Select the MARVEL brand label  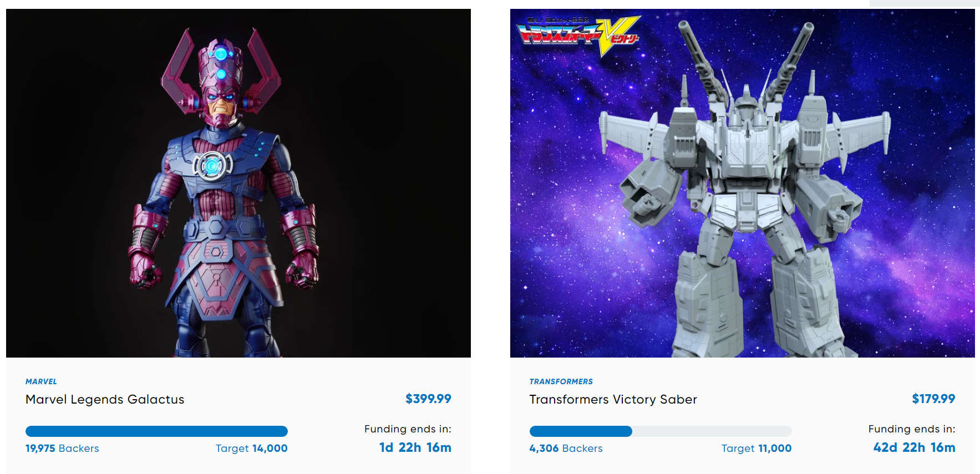click(41, 381)
